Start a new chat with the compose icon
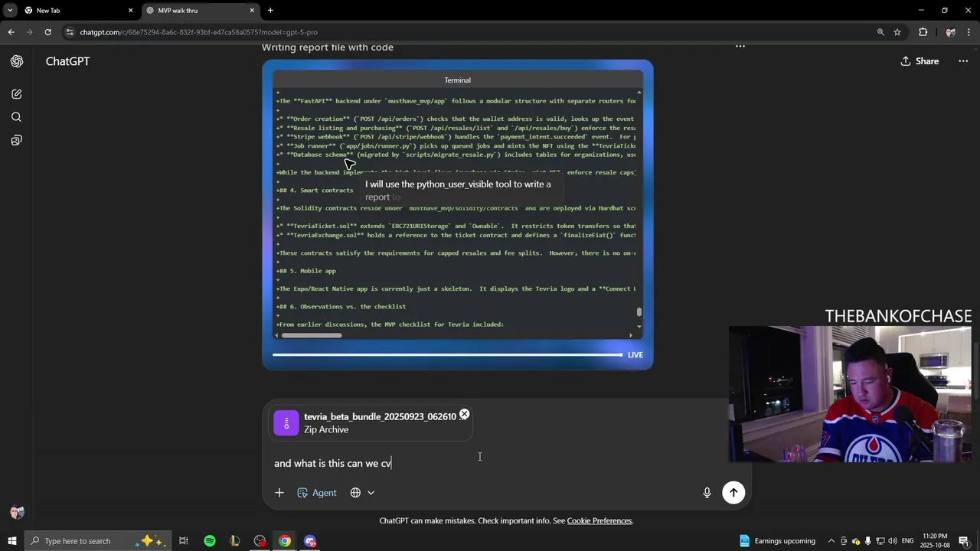Image resolution: width=980 pixels, height=551 pixels. [x=16, y=94]
